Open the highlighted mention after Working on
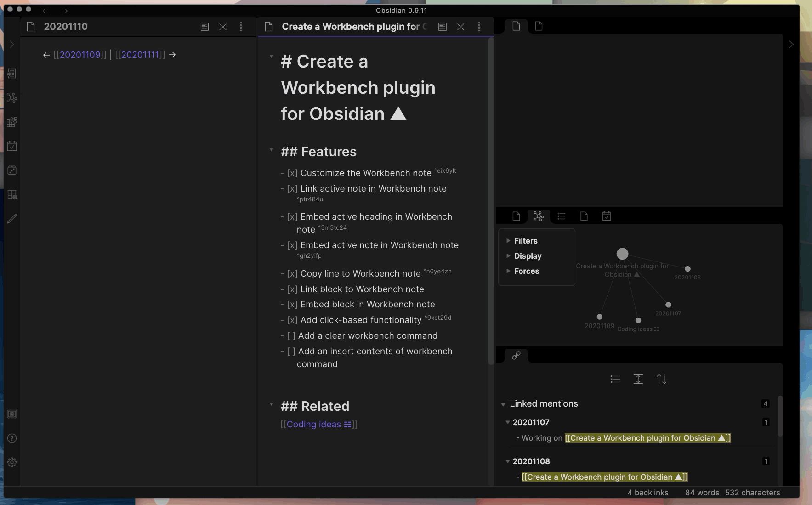The image size is (812, 505). [x=648, y=438]
